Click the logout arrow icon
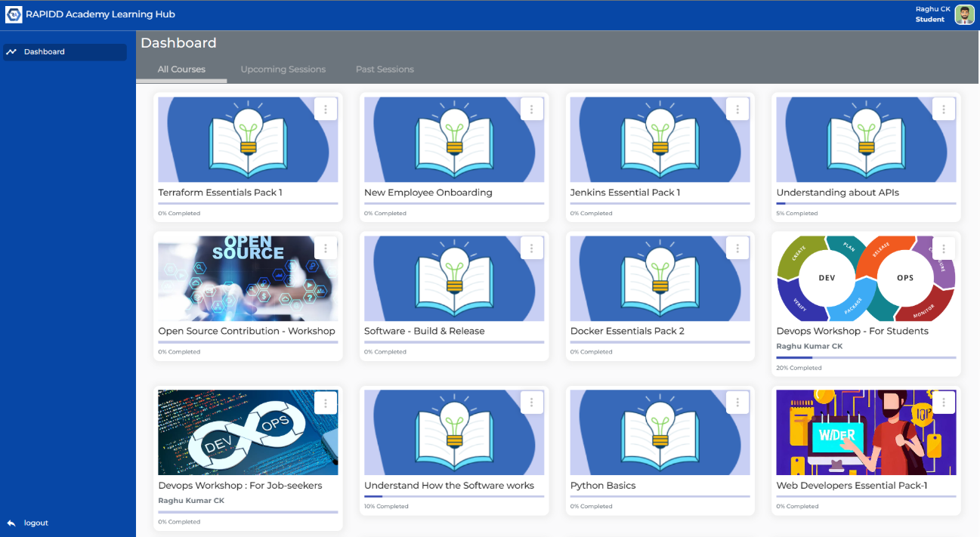The image size is (980, 537). click(x=11, y=523)
